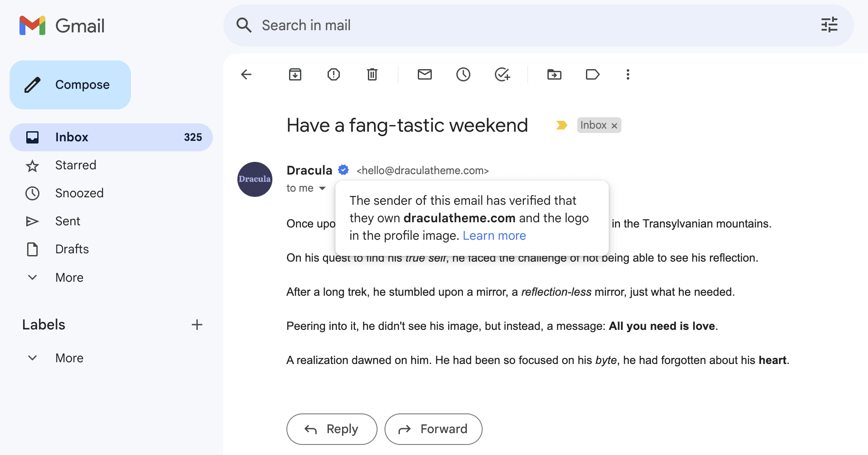Reply to Dracula's email
The image size is (868, 455).
pyautogui.click(x=332, y=429)
